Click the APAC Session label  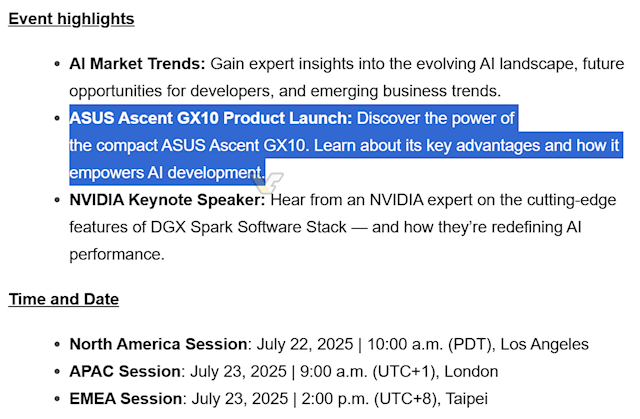125,371
